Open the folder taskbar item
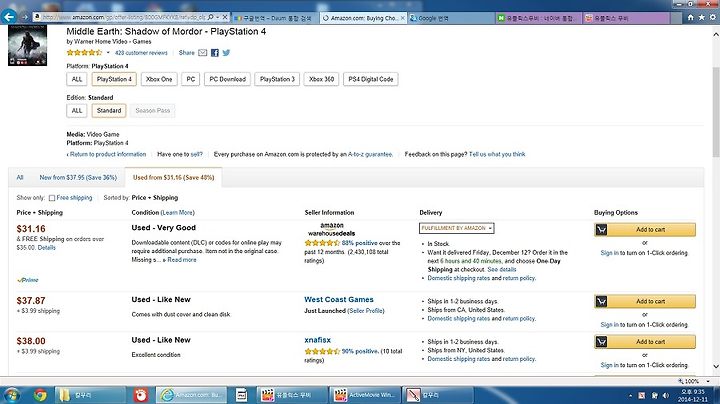 [x=90, y=395]
